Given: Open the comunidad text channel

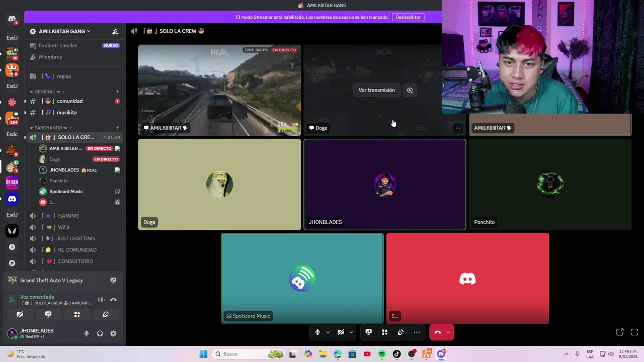Looking at the screenshot, I should click(74, 101).
